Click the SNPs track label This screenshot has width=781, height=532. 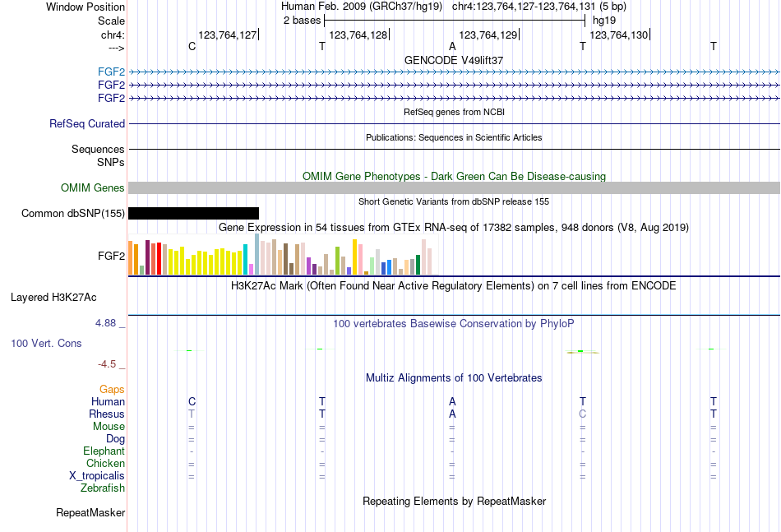111,162
